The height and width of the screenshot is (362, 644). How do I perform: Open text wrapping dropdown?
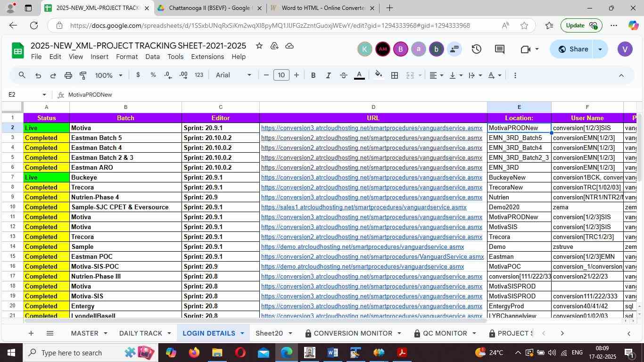pyautogui.click(x=475, y=75)
